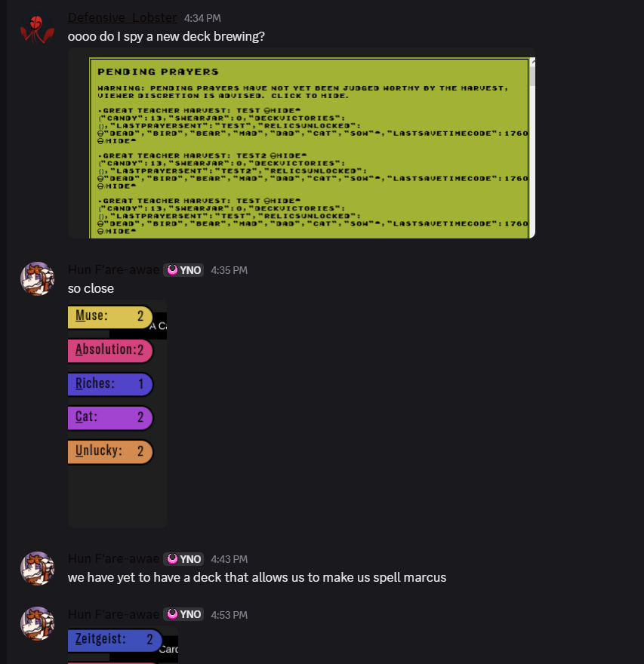This screenshot has width=644, height=664.
Task: Click the avatar on the 4:53 PM message
Action: click(37, 623)
